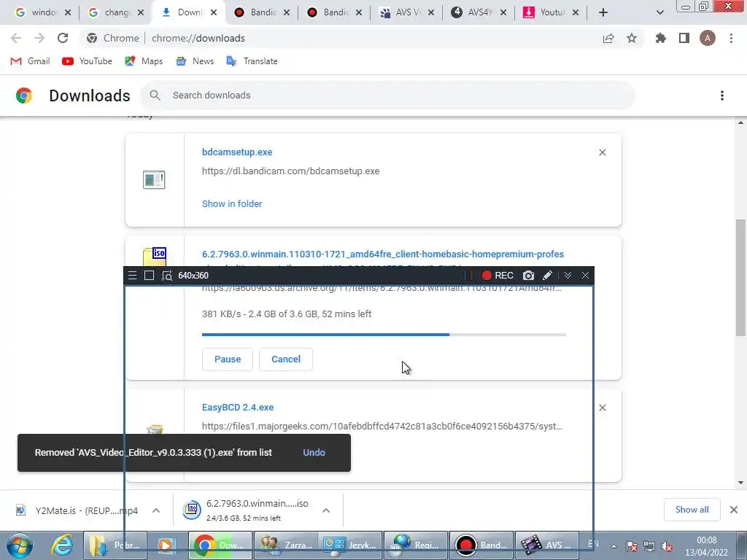Open the profile avatar A
The height and width of the screenshot is (560, 747).
(x=708, y=38)
